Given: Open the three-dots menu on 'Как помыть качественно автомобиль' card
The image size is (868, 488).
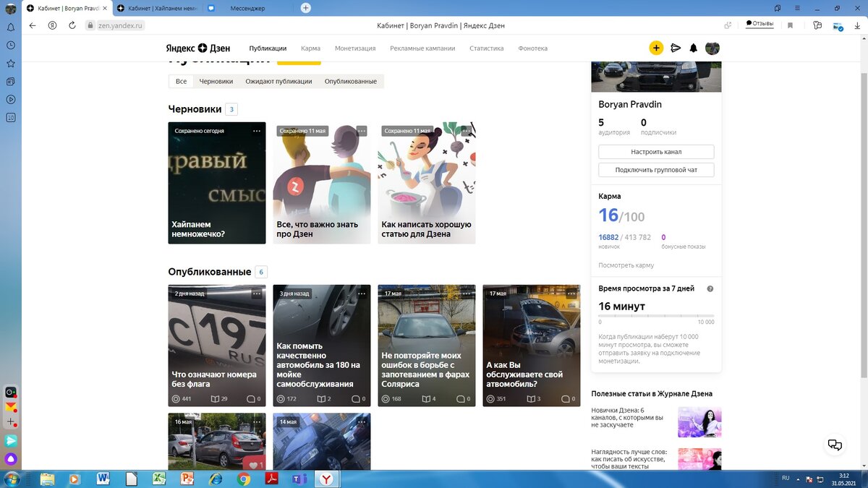Looking at the screenshot, I should click(362, 294).
